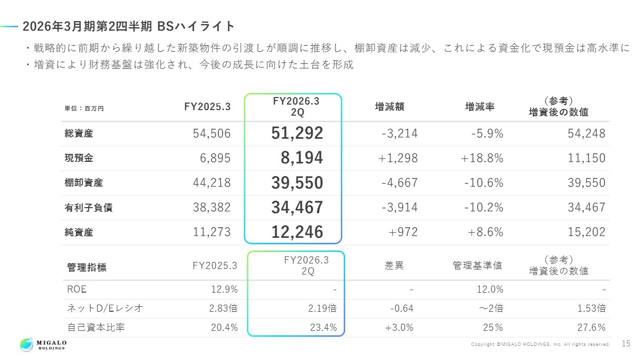Viewport: 644px width, 362px height.
Task: Select the FY2026.3 2Q column header
Action: click(x=297, y=107)
